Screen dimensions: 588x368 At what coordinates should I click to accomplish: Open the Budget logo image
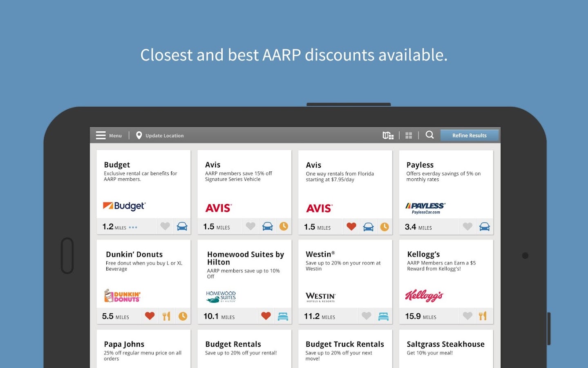click(x=124, y=206)
